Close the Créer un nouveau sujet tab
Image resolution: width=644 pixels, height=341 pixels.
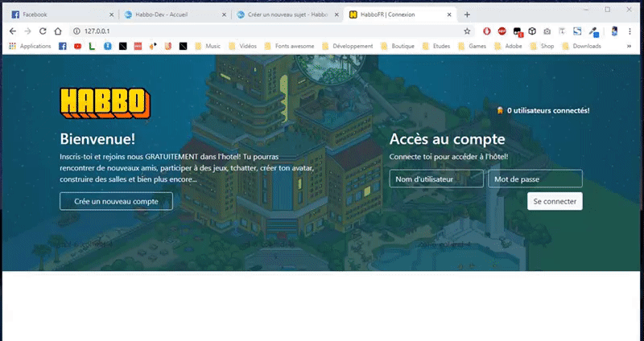pyautogui.click(x=336, y=14)
